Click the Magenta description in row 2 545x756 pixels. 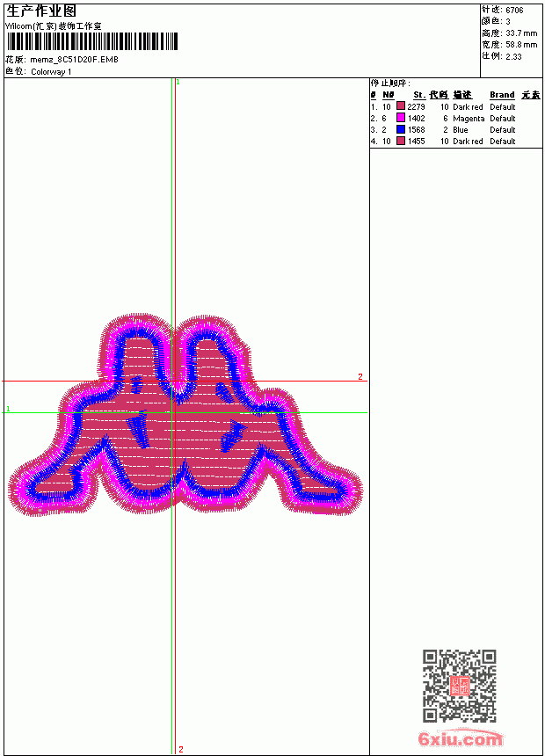[x=469, y=119]
